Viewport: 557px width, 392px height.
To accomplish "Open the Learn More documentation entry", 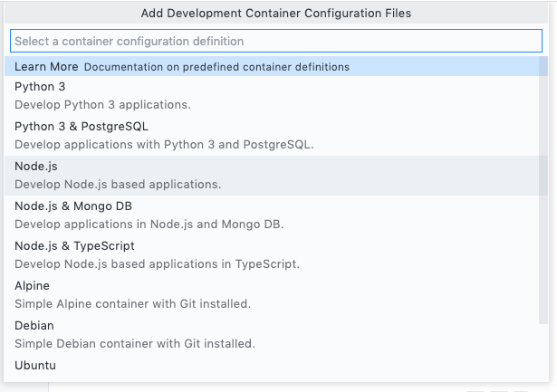I will 46,67.
